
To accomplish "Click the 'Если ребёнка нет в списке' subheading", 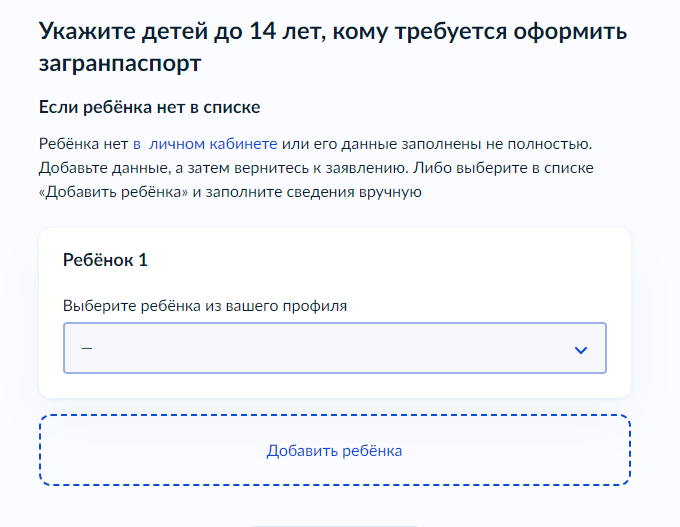I will (x=150, y=107).
